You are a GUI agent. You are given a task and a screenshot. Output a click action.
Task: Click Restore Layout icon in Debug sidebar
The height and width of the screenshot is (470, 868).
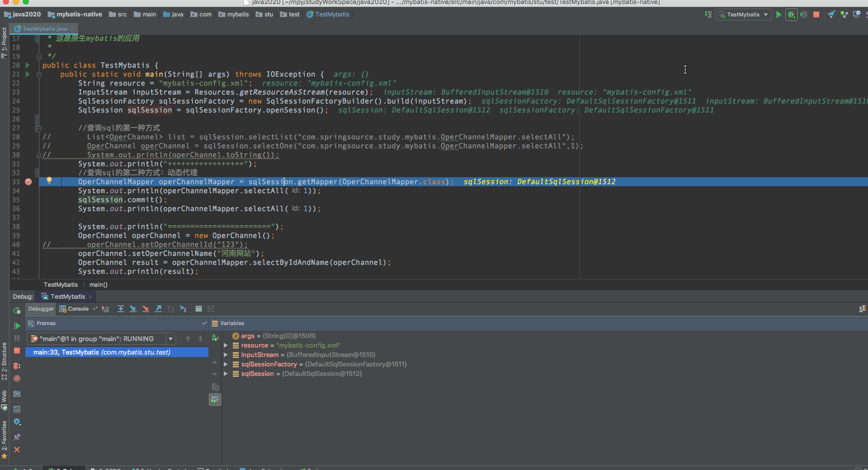coord(17,409)
